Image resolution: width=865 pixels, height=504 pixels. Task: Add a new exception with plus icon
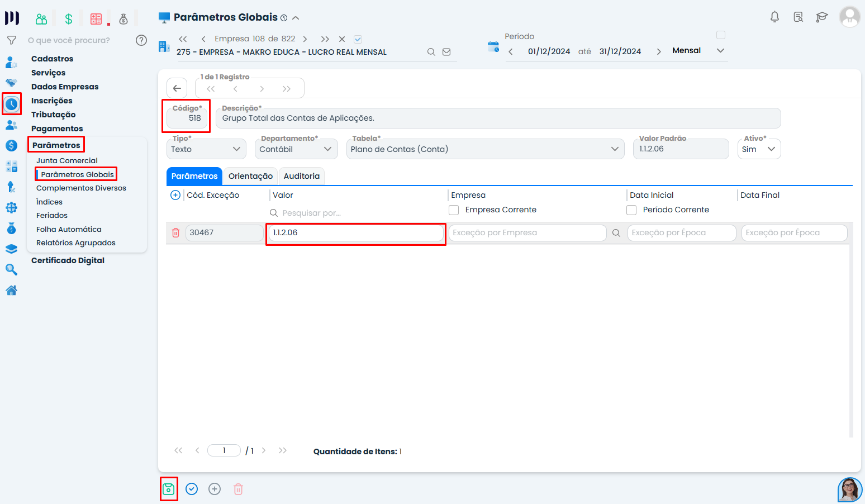tap(175, 195)
